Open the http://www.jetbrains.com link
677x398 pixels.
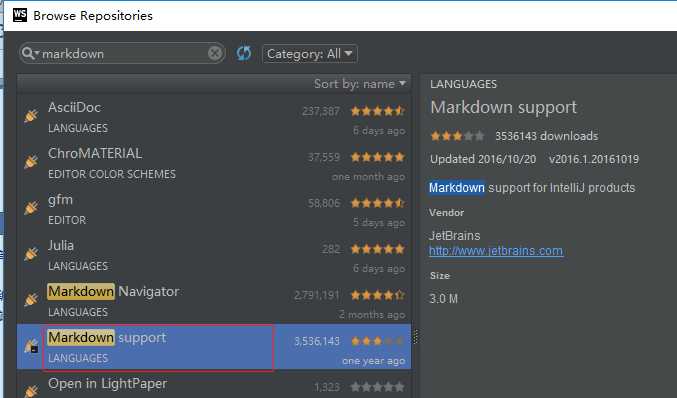coord(496,251)
